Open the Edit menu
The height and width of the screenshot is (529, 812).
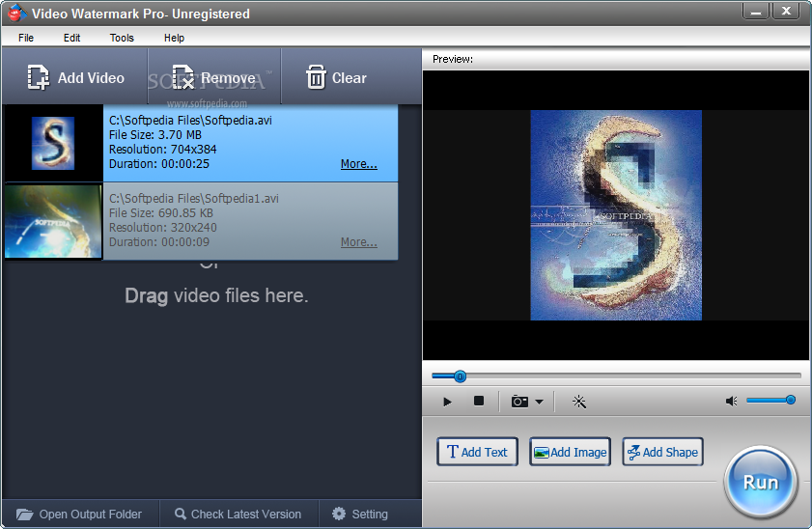[72, 38]
